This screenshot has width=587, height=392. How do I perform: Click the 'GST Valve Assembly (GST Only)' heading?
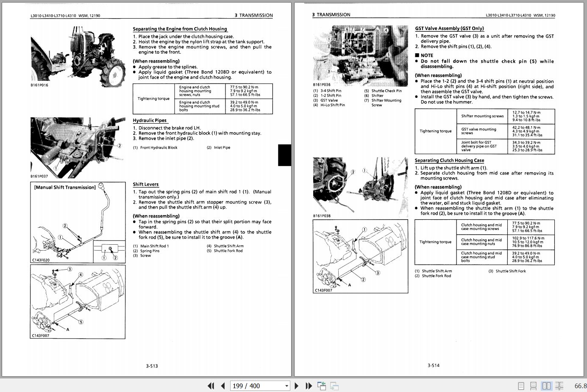pyautogui.click(x=449, y=28)
